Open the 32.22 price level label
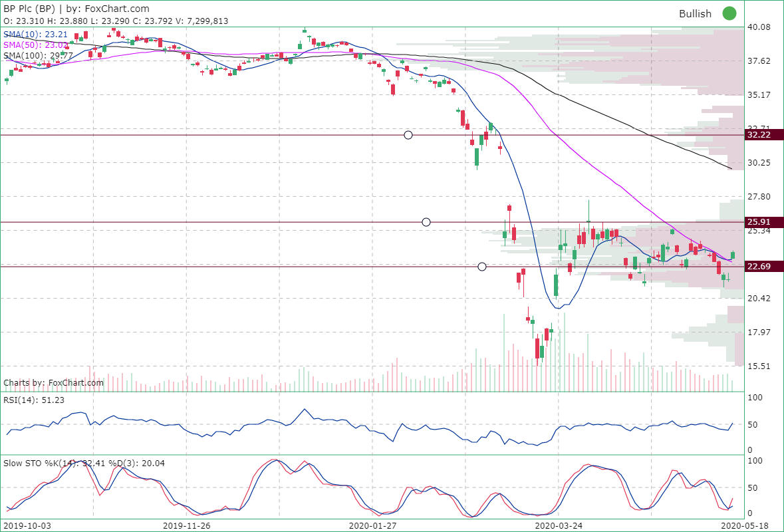 759,135
